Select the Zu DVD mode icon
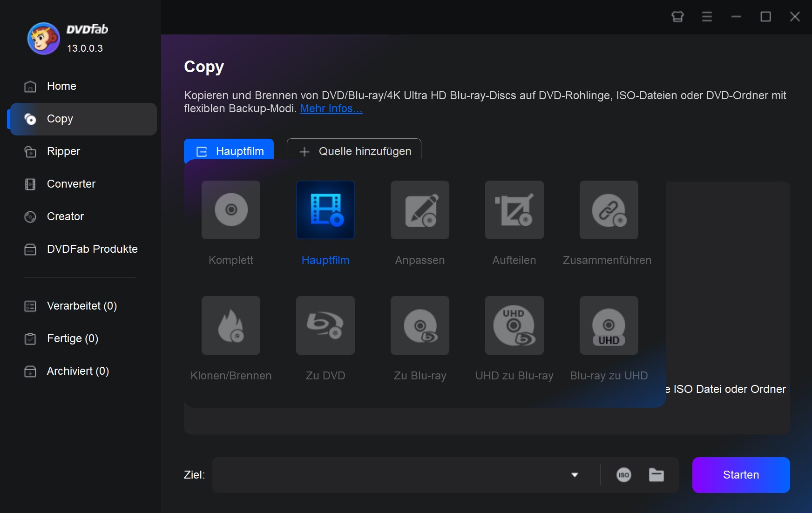The width and height of the screenshot is (812, 513). [x=325, y=325]
